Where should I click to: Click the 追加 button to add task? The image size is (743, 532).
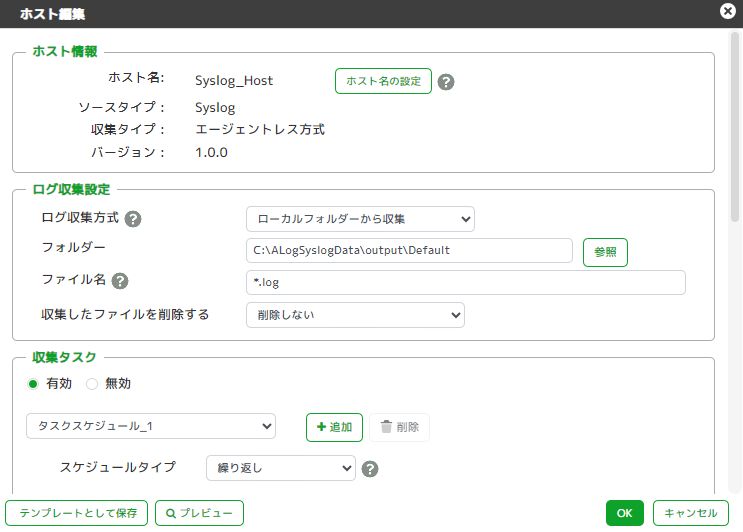click(x=335, y=427)
